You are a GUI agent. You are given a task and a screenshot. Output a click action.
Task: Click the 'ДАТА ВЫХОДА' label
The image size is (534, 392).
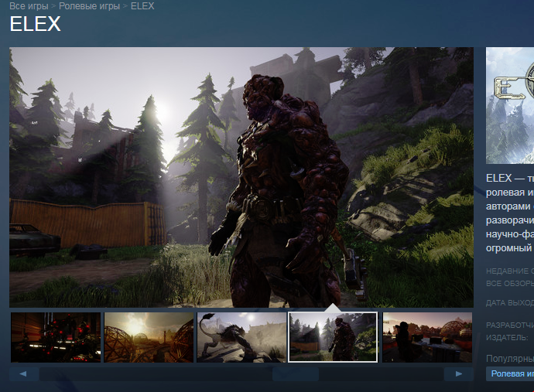tap(510, 303)
